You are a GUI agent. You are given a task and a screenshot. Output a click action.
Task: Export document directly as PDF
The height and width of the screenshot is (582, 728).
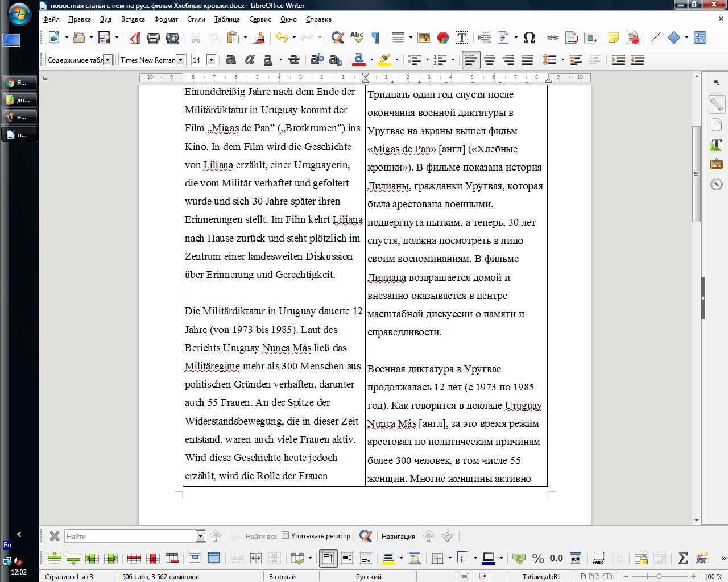135,38
